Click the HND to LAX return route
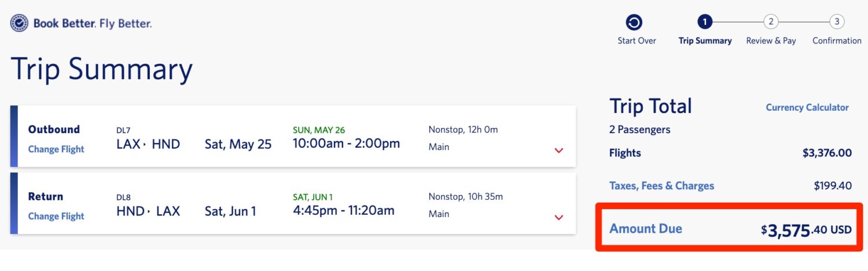 tap(148, 211)
